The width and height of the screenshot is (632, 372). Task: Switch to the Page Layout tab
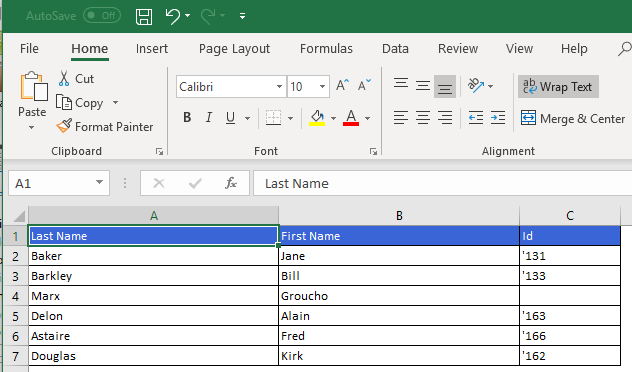[234, 49]
